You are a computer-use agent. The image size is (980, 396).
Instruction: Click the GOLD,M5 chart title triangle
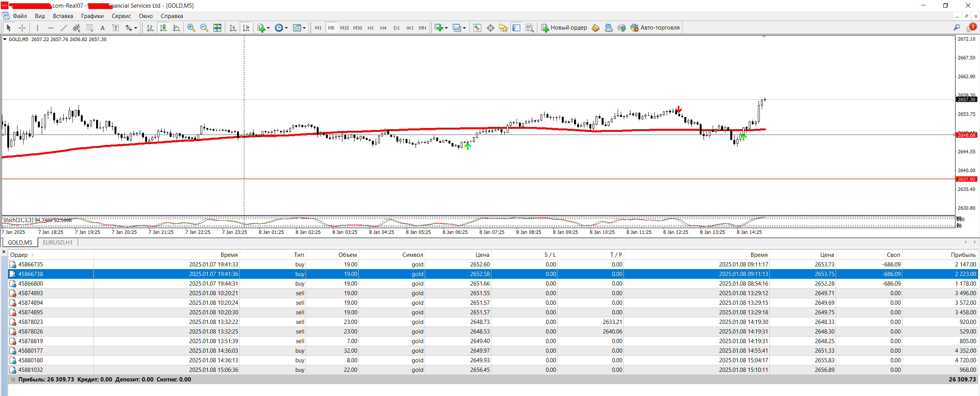[5, 39]
